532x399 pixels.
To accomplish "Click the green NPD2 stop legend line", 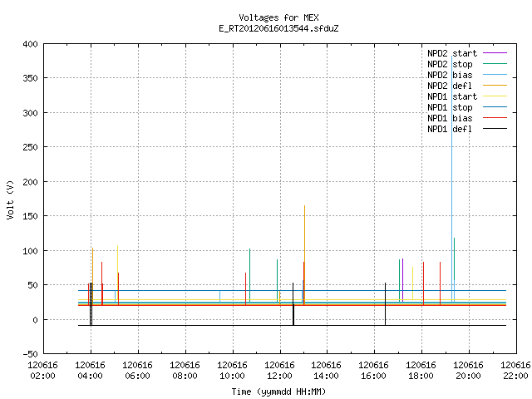I will pos(495,64).
